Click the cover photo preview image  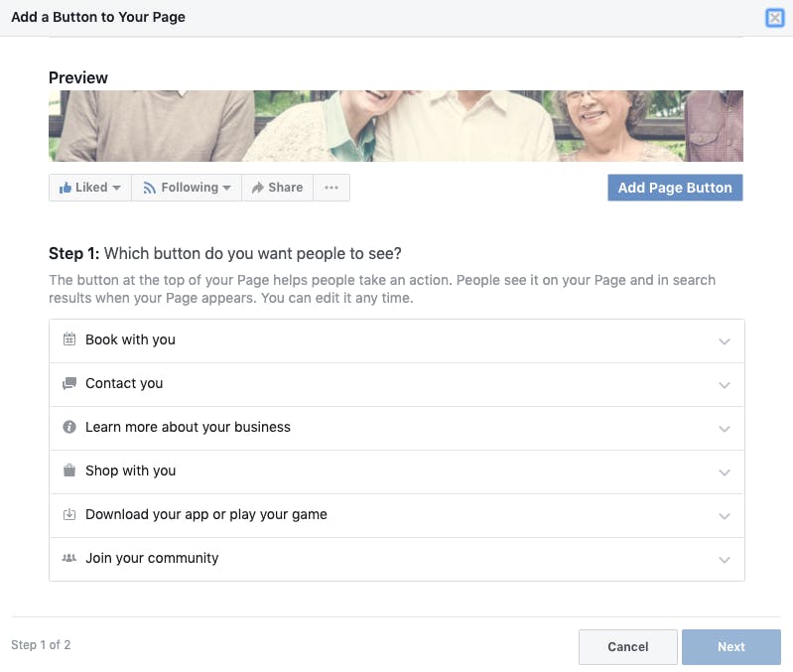(396, 126)
